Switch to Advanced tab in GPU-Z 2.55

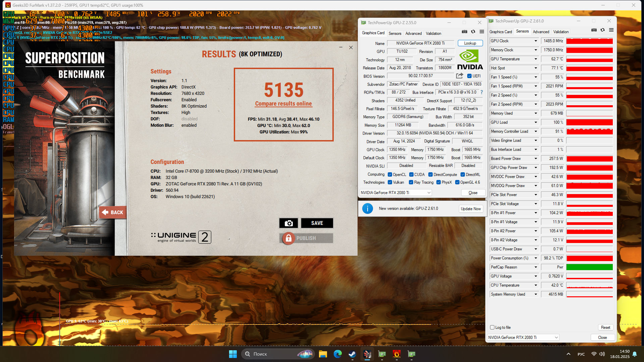point(413,34)
